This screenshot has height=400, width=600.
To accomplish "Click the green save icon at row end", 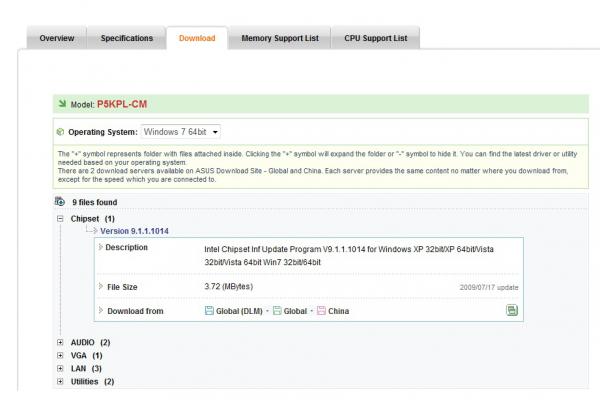I will pyautogui.click(x=512, y=311).
